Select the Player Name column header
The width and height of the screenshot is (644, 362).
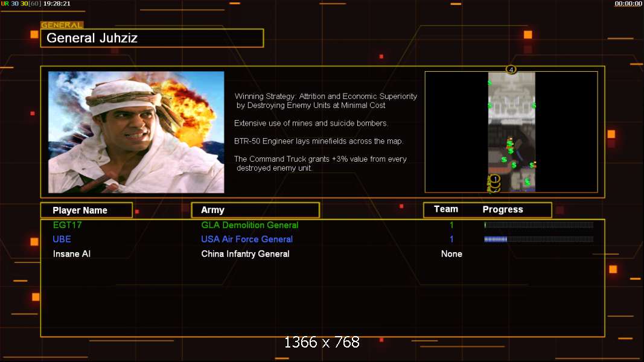click(x=87, y=210)
